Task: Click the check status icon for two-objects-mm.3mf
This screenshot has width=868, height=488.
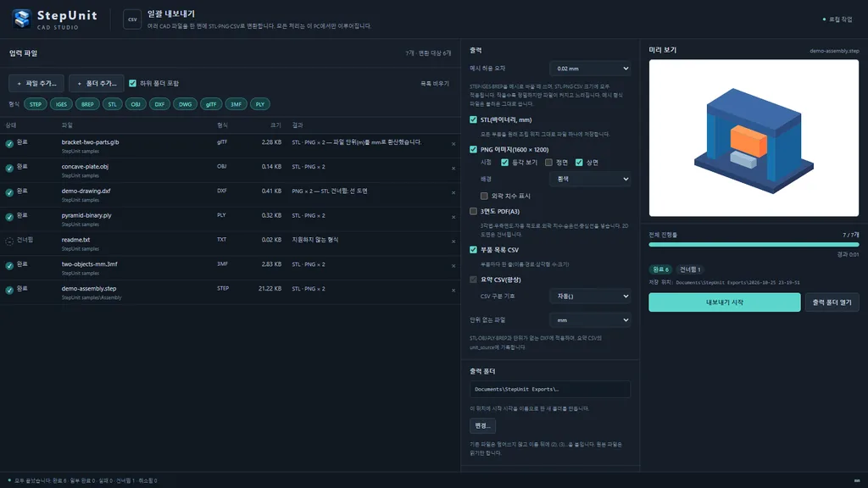Action: tap(9, 265)
